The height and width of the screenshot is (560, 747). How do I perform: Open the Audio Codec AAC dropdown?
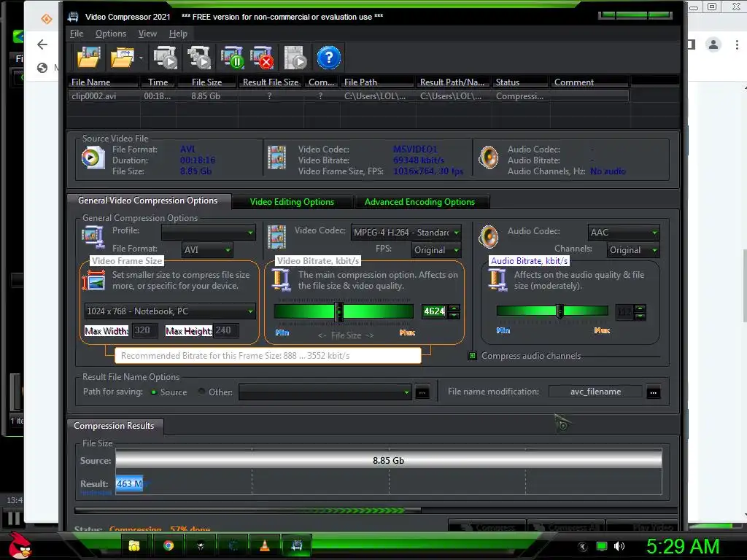click(624, 233)
